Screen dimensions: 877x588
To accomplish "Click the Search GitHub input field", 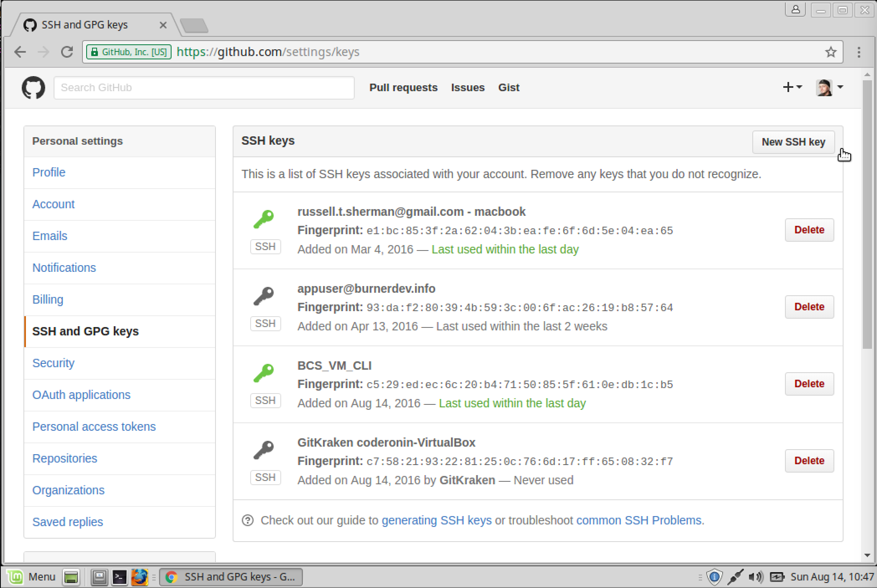I will coord(204,87).
